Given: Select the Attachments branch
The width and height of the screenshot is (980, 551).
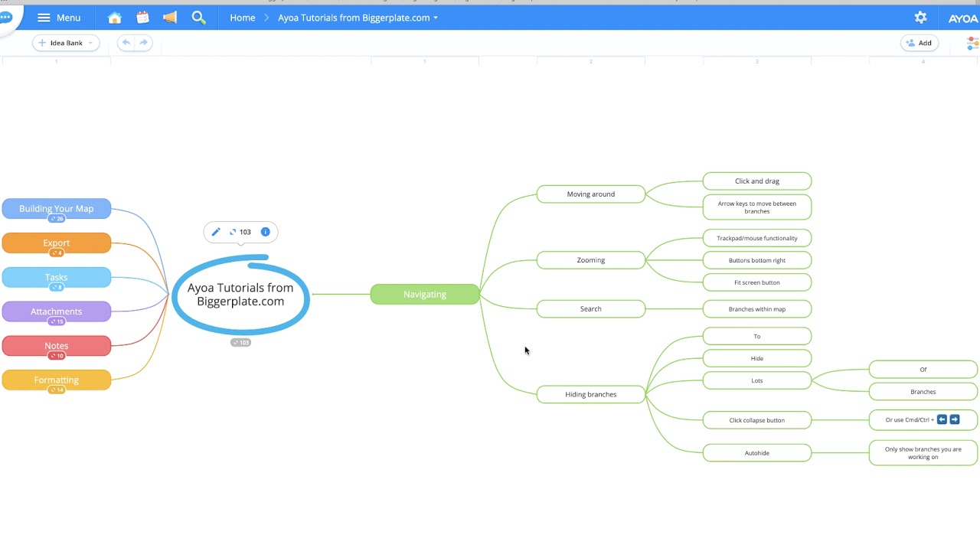Looking at the screenshot, I should coord(57,311).
